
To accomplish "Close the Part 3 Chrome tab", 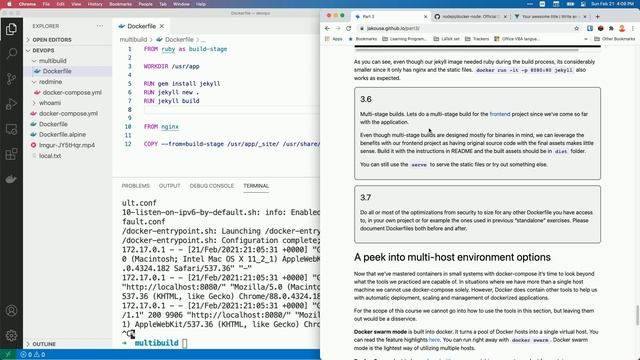I will [425, 17].
